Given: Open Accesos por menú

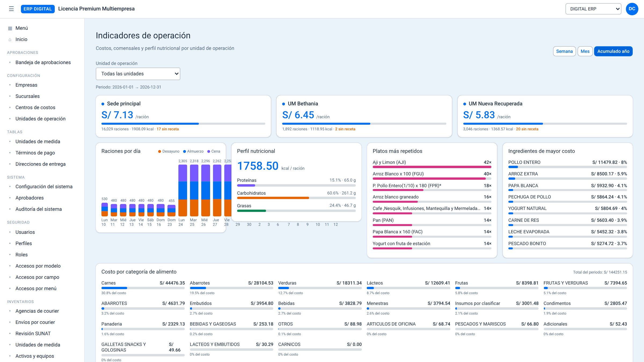Looking at the screenshot, I should pyautogui.click(x=36, y=289).
